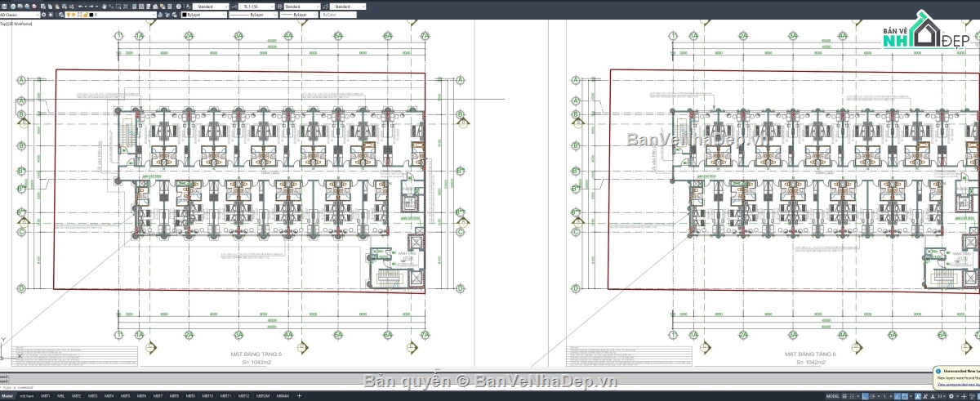Open the ByLayer color swatch dropdown

tap(204, 15)
